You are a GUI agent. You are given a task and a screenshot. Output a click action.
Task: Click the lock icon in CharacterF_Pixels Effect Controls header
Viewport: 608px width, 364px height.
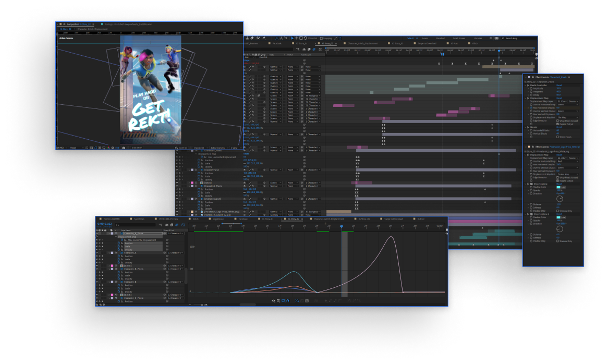click(533, 77)
